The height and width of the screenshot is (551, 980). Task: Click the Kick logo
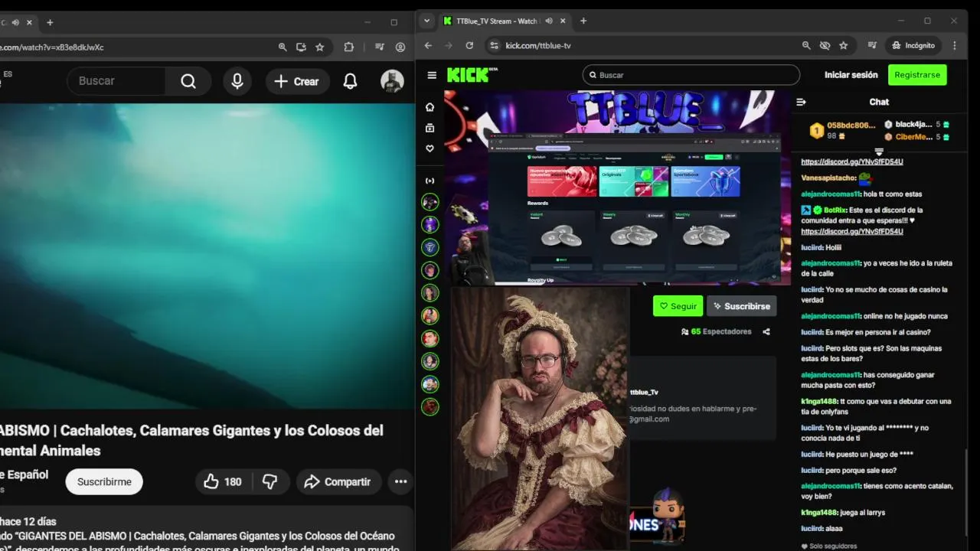[472, 74]
